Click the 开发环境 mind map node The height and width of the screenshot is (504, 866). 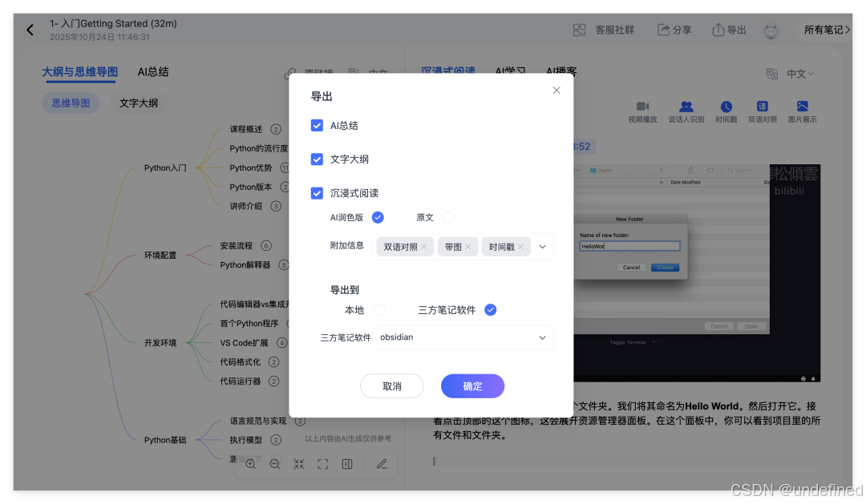(160, 343)
